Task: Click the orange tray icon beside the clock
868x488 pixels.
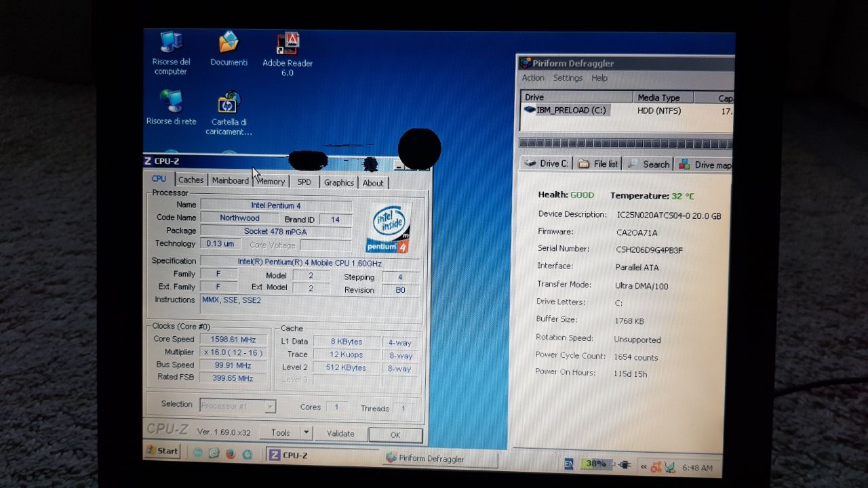Action: (x=656, y=467)
